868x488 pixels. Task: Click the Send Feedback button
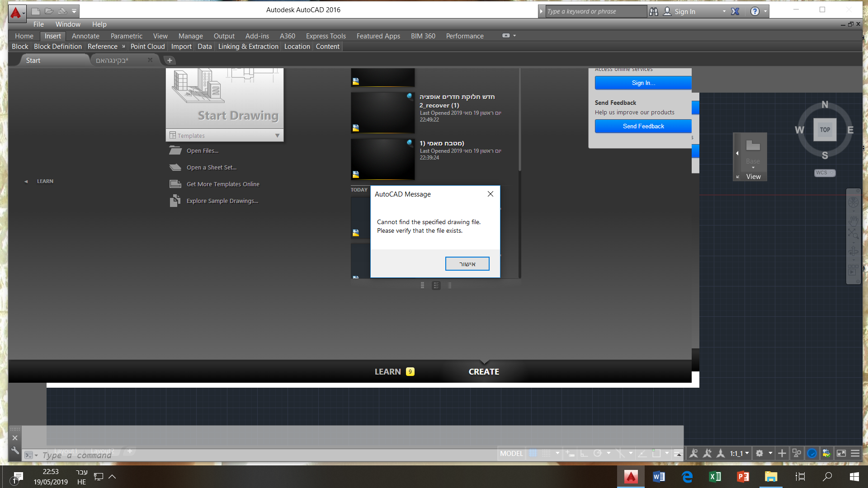click(x=643, y=127)
